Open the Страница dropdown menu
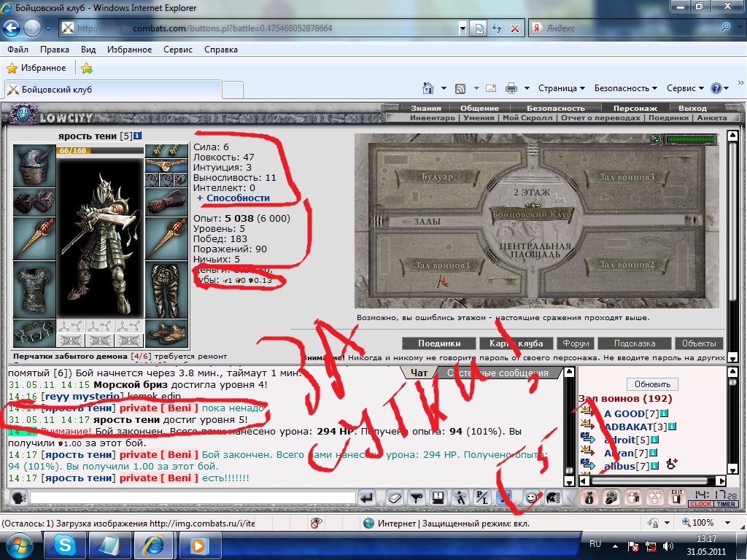Viewport: 747px width, 560px height. [561, 88]
